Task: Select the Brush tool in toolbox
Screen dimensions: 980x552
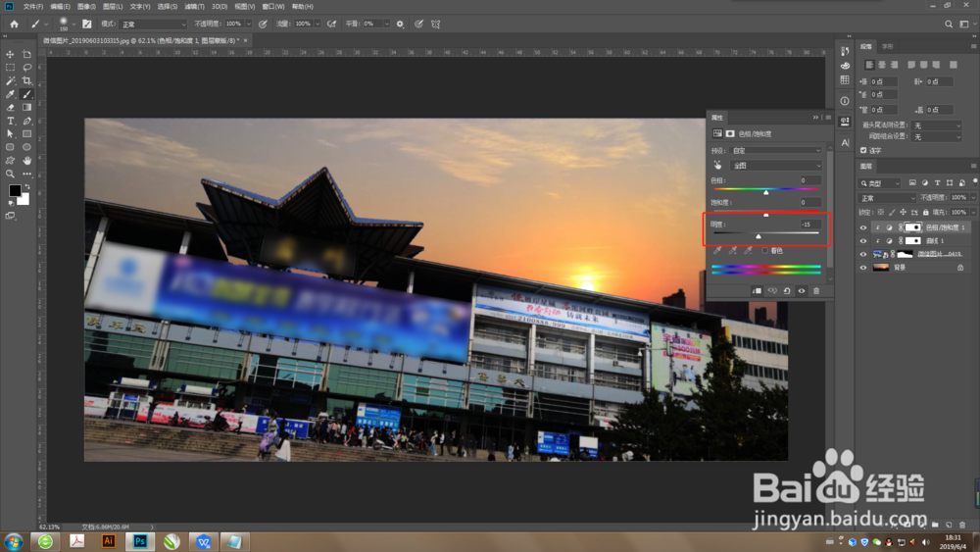Action: (26, 94)
